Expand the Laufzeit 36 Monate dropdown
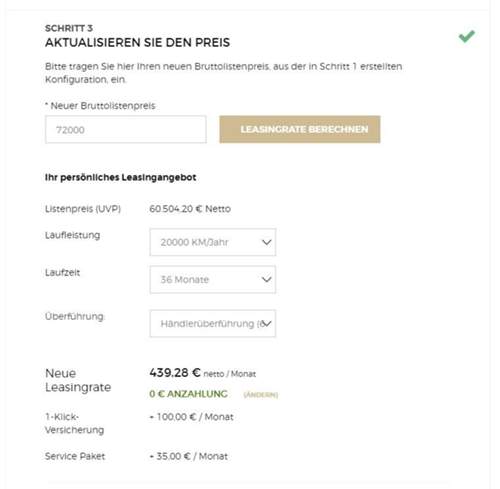This screenshot has height=489, width=500. (x=213, y=279)
